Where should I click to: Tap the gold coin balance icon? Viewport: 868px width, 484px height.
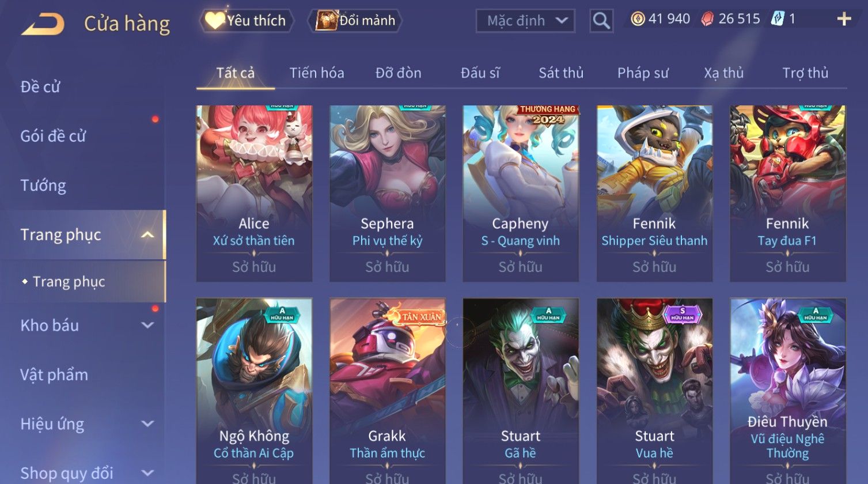click(x=638, y=20)
